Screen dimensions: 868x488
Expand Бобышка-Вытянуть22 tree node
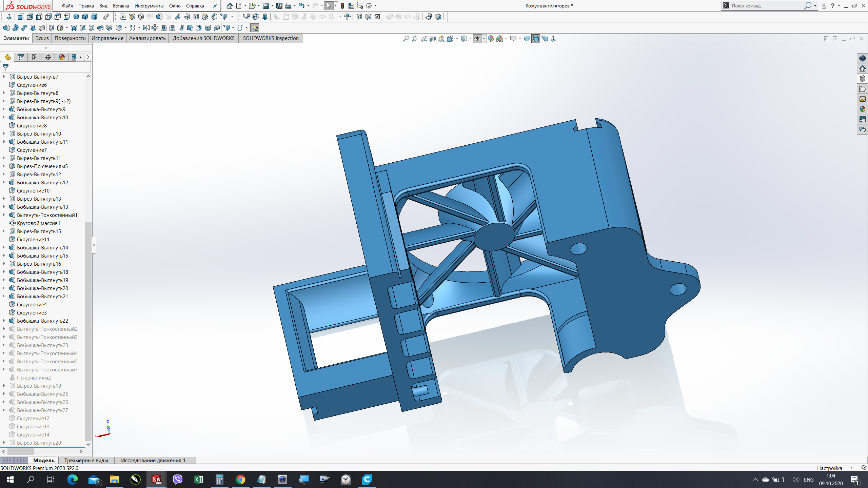click(x=4, y=321)
